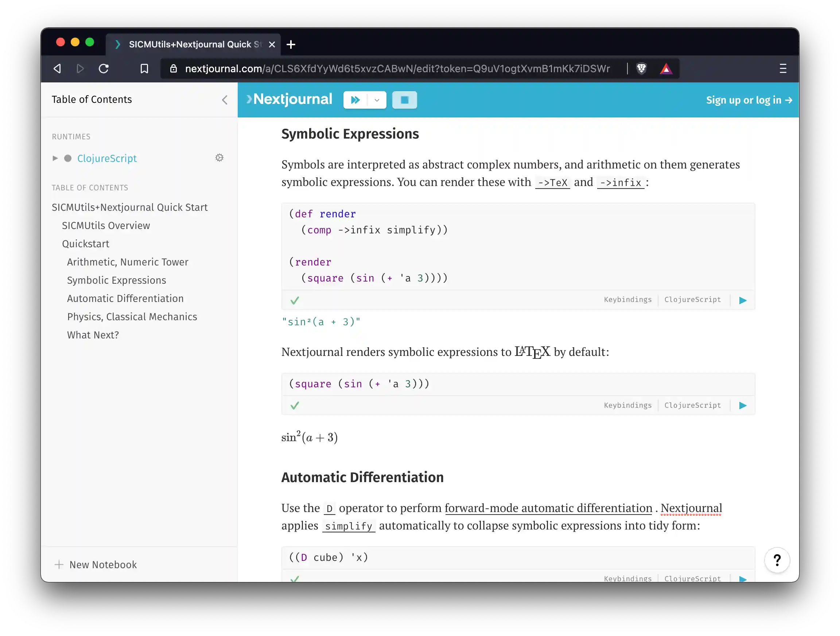Screen dimensions: 840x636
Task: Click the run all cells button
Action: (x=355, y=100)
